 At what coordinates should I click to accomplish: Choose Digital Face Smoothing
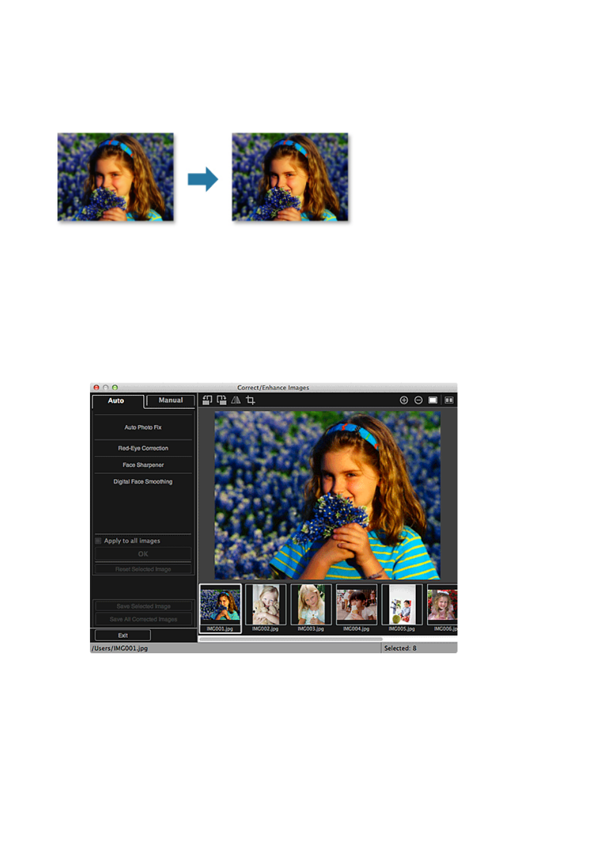pyautogui.click(x=143, y=482)
